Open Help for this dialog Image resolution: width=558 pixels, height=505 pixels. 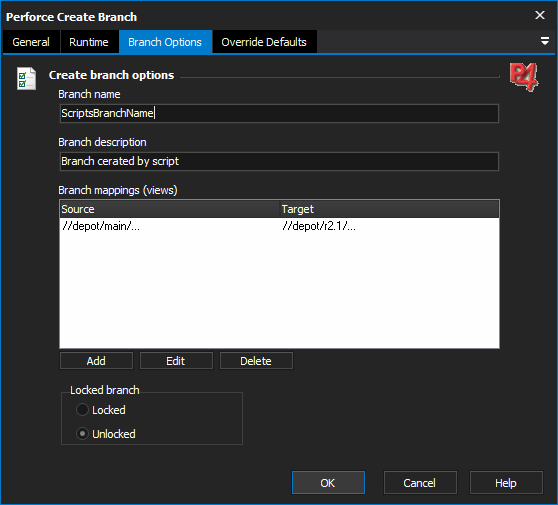506,483
